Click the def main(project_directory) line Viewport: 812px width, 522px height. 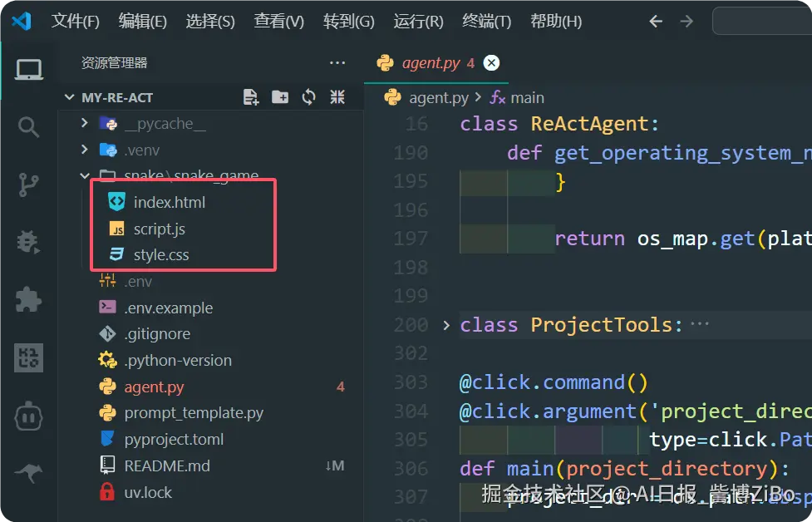(624, 469)
